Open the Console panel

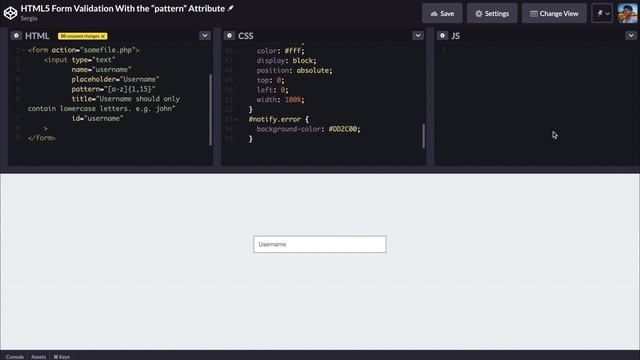point(15,357)
